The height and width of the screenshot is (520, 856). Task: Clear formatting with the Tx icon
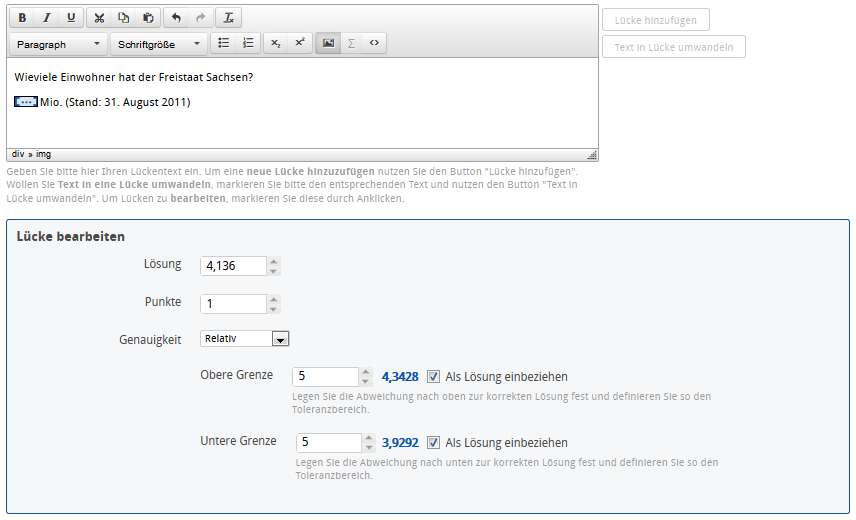click(228, 18)
